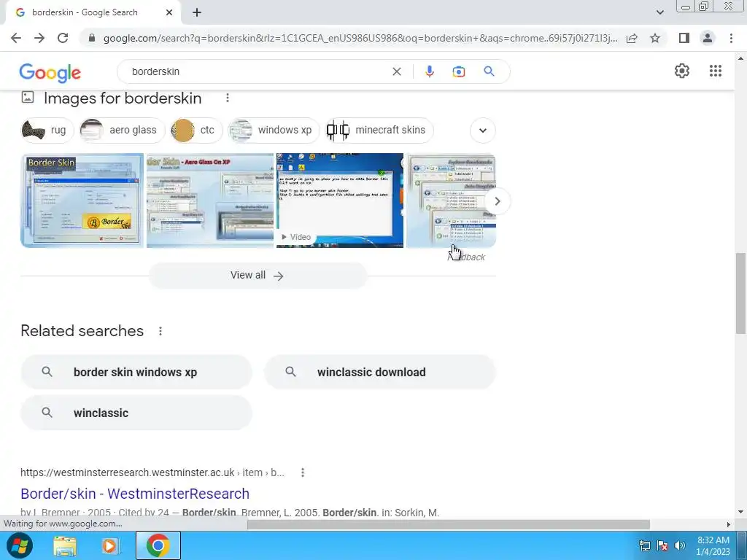Click the westminsterresearch URL breadcrumb
Screen dimensions: 747x560
[x=152, y=472]
